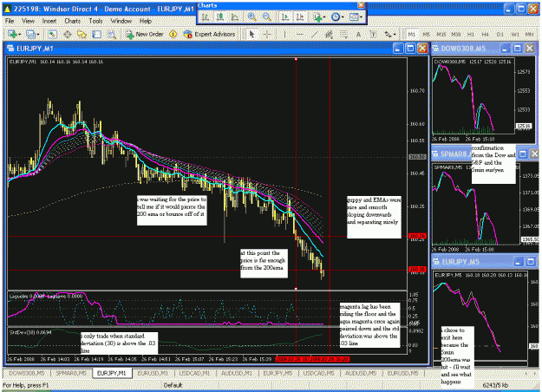The width and height of the screenshot is (542, 392).
Task: Switch to the DOW0308,M5 bottom tab
Action: (x=27, y=373)
